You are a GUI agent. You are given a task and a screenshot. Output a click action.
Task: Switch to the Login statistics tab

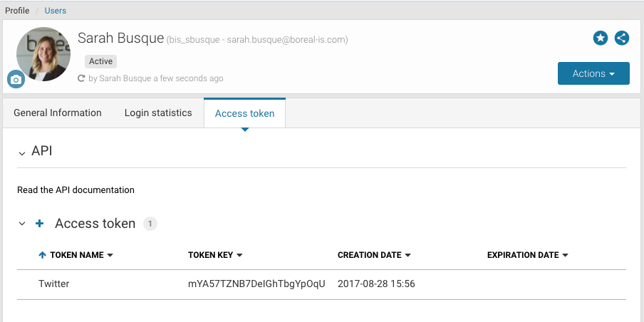click(x=158, y=113)
